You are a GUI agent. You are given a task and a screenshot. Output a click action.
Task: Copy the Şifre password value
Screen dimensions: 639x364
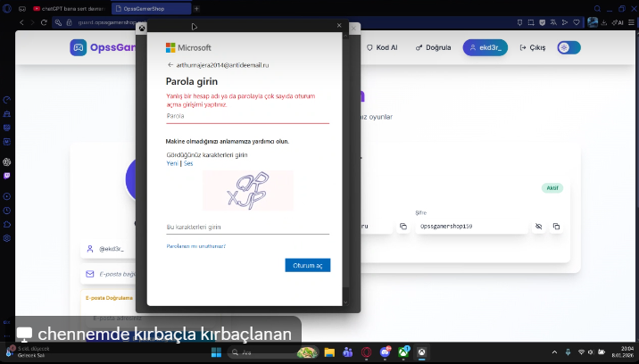(556, 227)
